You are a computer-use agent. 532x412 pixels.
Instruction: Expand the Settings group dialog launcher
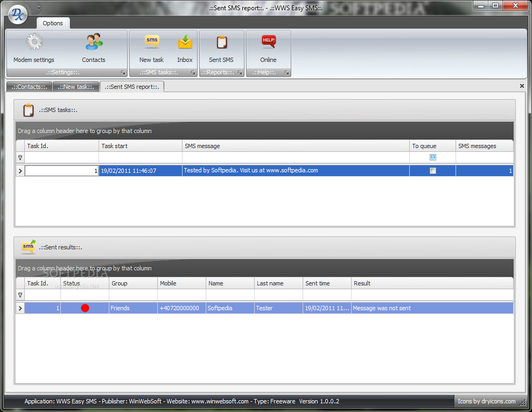pyautogui.click(x=123, y=73)
